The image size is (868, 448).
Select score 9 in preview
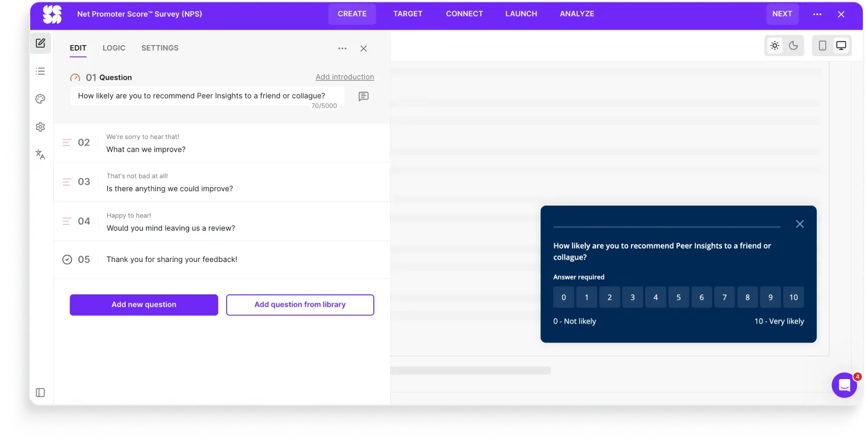pos(771,297)
